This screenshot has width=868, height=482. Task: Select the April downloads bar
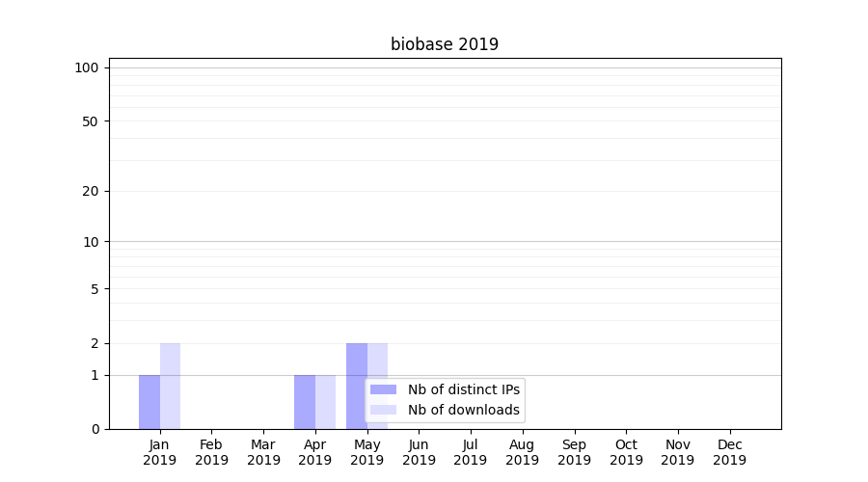tap(325, 402)
